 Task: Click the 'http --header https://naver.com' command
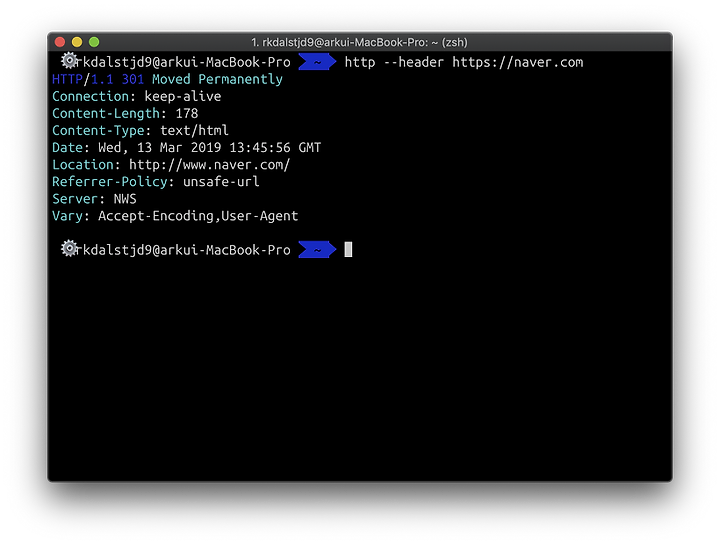(x=464, y=62)
